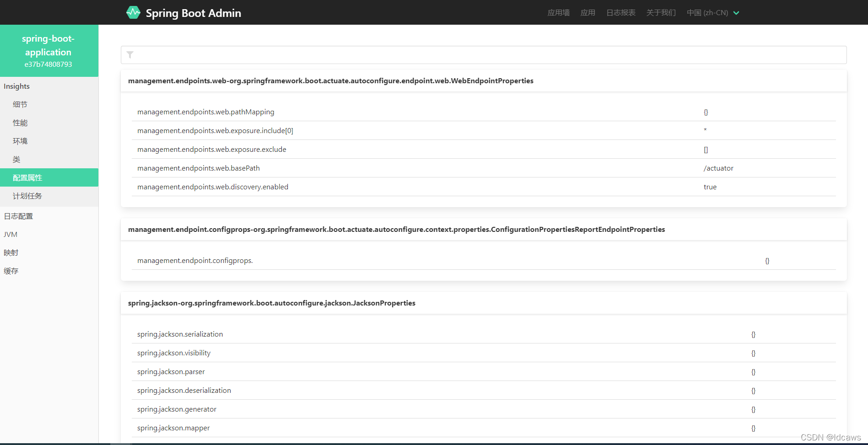This screenshot has width=868, height=445.
Task: Open the 应用墙 navigation item
Action: click(559, 13)
